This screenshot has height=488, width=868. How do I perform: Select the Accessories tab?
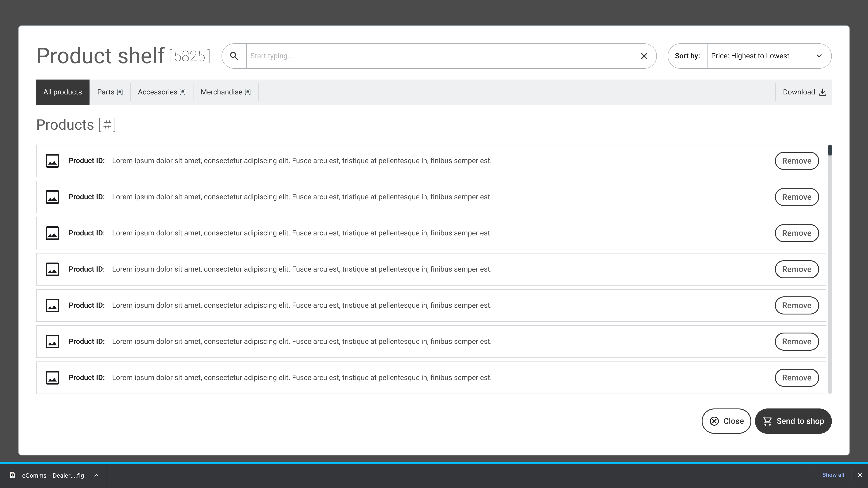pos(161,92)
